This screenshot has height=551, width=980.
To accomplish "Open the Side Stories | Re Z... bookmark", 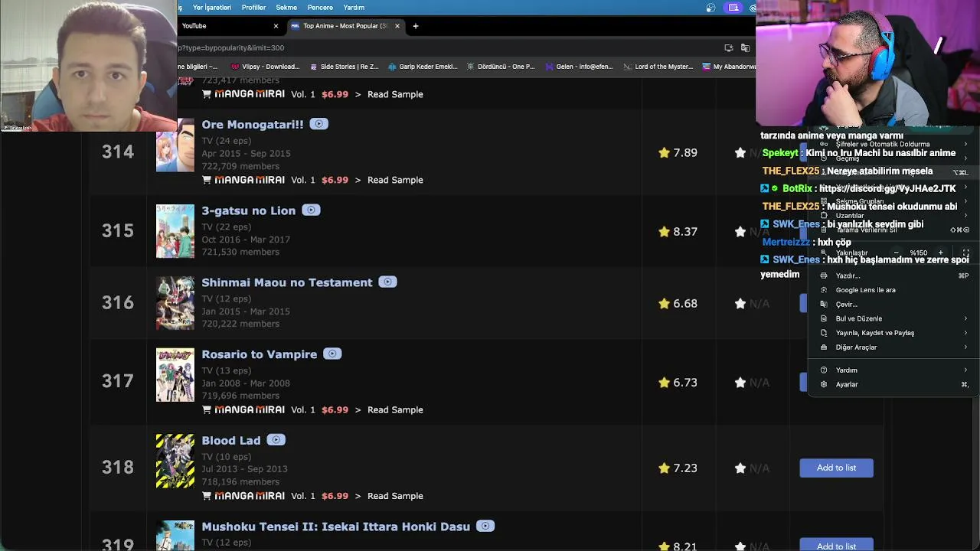I will point(345,67).
